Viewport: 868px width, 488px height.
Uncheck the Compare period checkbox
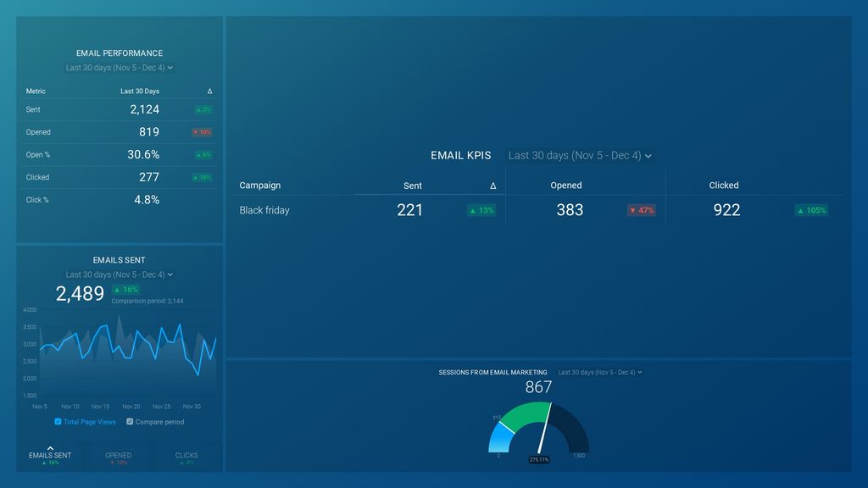click(x=130, y=421)
